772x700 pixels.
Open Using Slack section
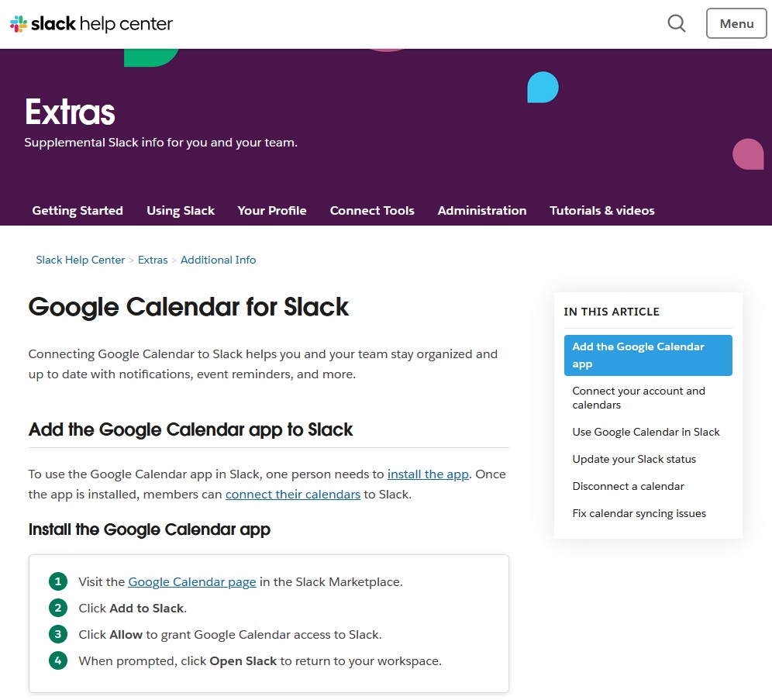click(x=180, y=211)
